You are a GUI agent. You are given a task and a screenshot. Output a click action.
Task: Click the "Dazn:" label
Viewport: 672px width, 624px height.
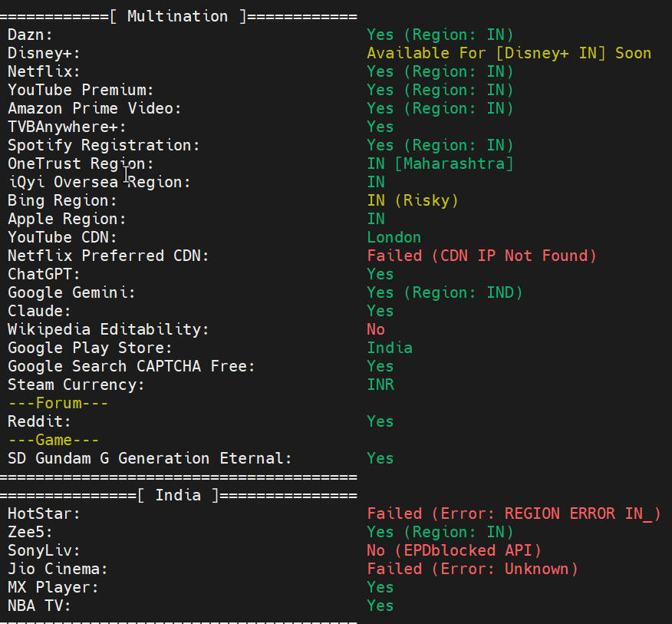tap(30, 35)
